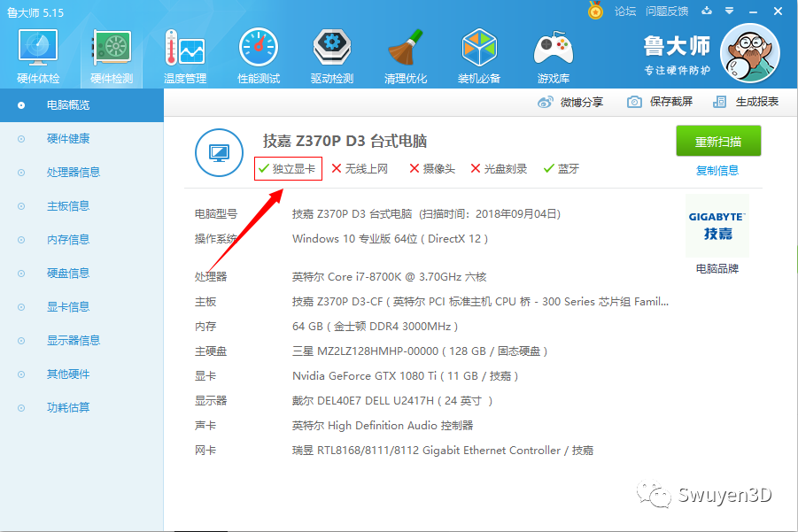Click the DELL U2417H monitor value
The height and width of the screenshot is (532, 798).
[x=392, y=401]
